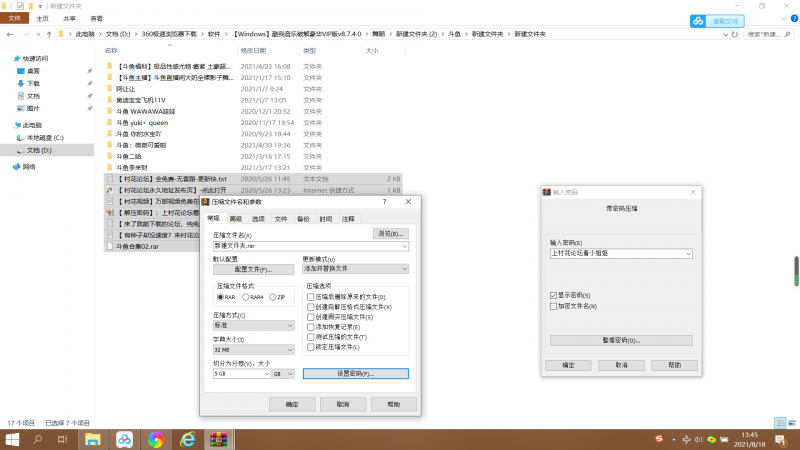Image resolution: width=800 pixels, height=450 pixels.
Task: Switch to the 高级 tab
Action: (x=236, y=218)
